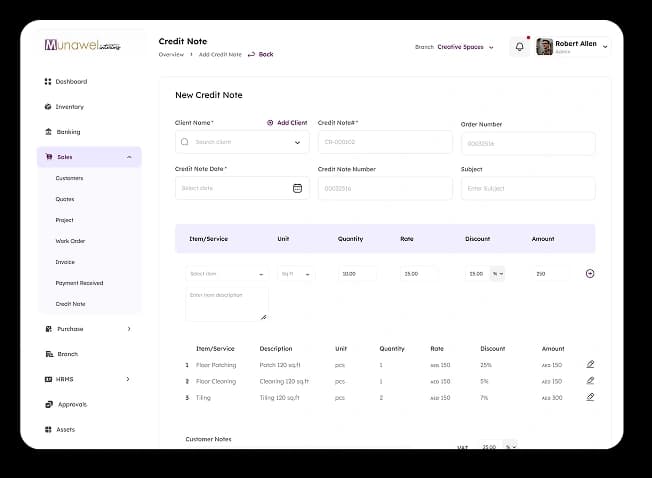Click the Branch icon in sidebar
This screenshot has width=652, height=478.
(x=49, y=354)
